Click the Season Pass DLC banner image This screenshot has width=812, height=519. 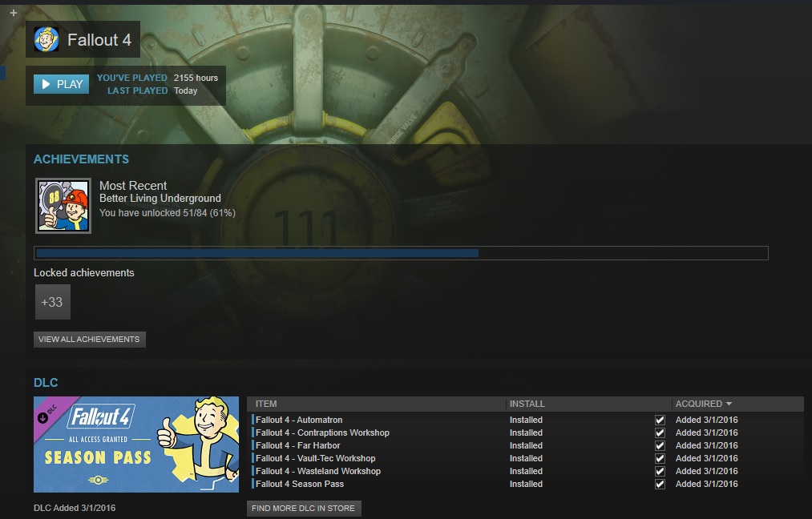click(136, 445)
